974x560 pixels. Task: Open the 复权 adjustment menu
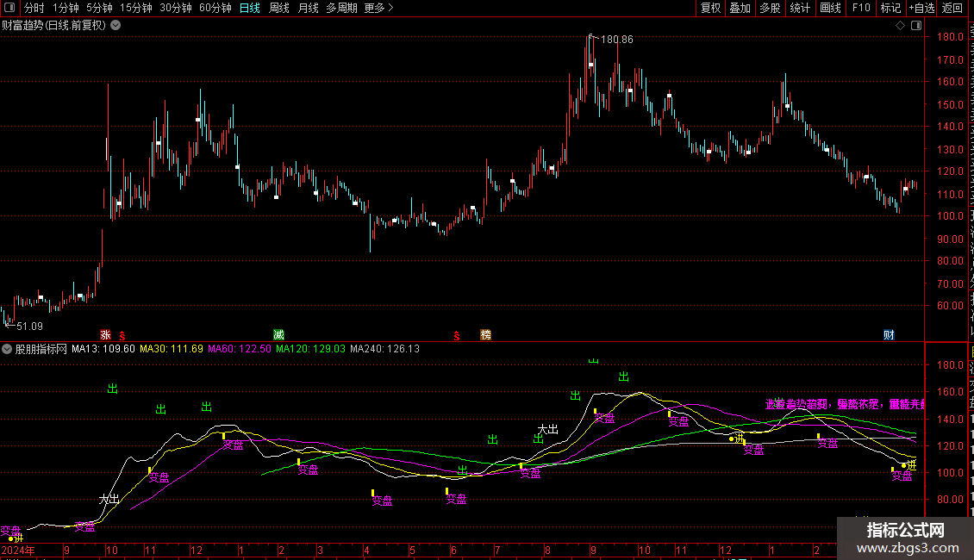click(710, 8)
